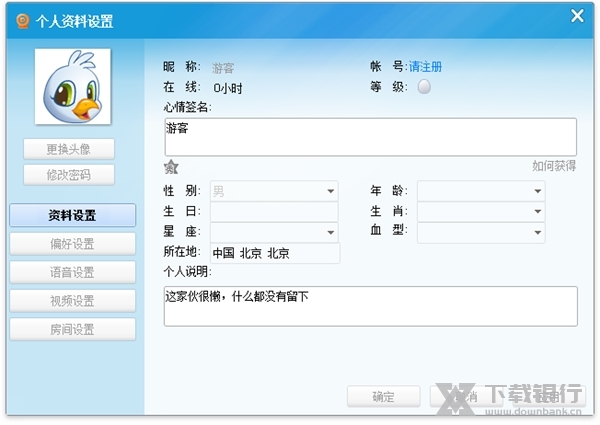The width and height of the screenshot is (600, 425).
Task: Click the app logo icon in title bar
Action: coord(23,21)
